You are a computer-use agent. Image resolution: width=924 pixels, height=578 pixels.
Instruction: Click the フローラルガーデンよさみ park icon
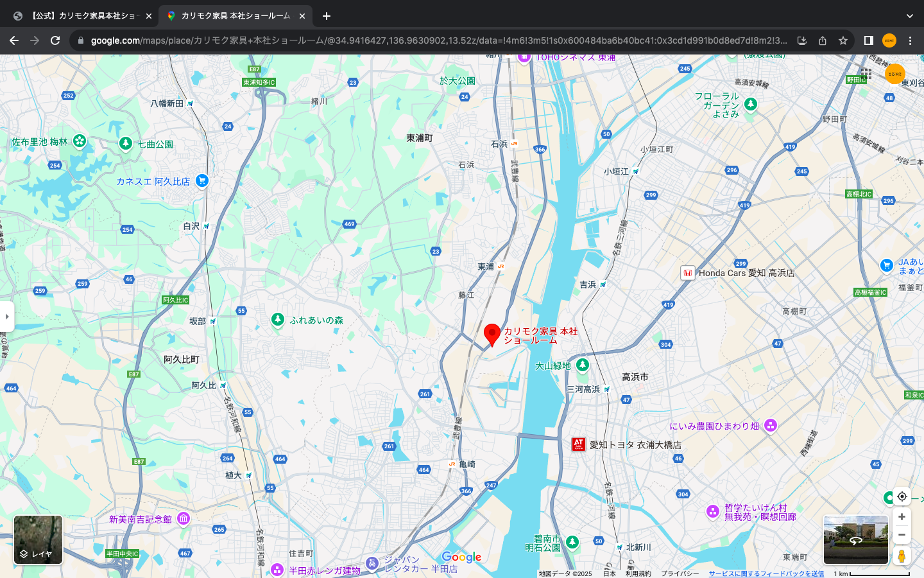[x=751, y=104]
